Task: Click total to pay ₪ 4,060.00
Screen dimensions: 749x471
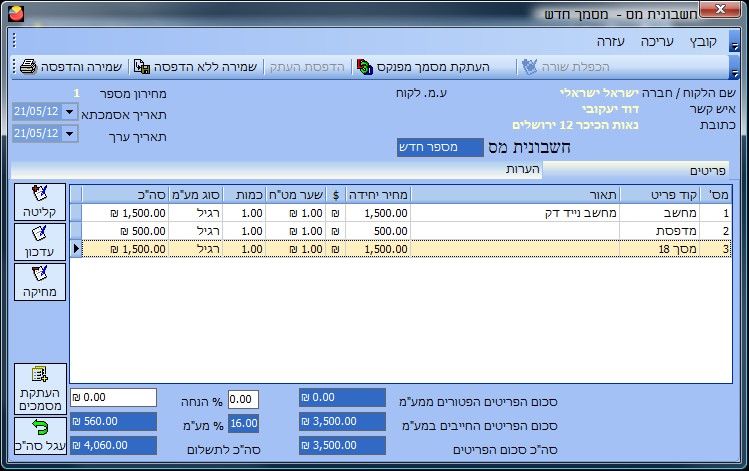Action: pyautogui.click(x=114, y=445)
